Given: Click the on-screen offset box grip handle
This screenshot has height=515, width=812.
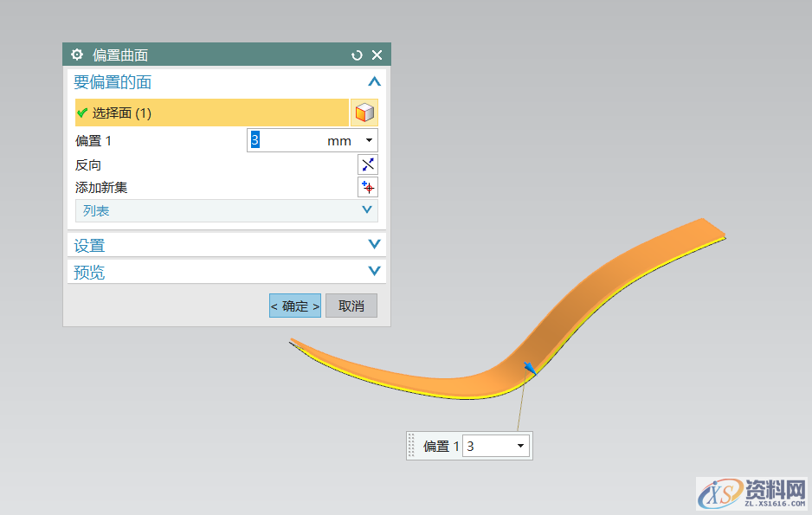Looking at the screenshot, I should click(x=412, y=445).
